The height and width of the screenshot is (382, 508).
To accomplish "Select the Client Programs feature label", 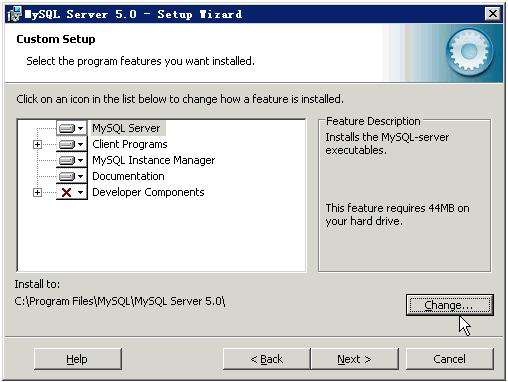I will tap(130, 144).
